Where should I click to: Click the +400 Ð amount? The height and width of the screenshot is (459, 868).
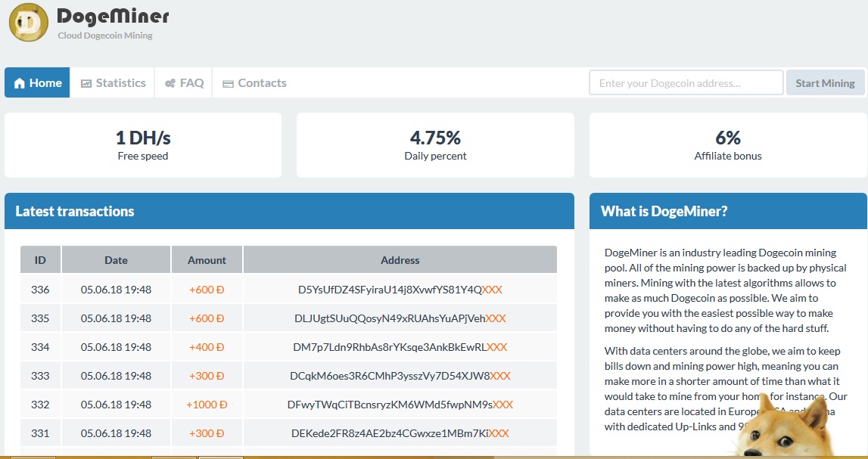tap(207, 347)
